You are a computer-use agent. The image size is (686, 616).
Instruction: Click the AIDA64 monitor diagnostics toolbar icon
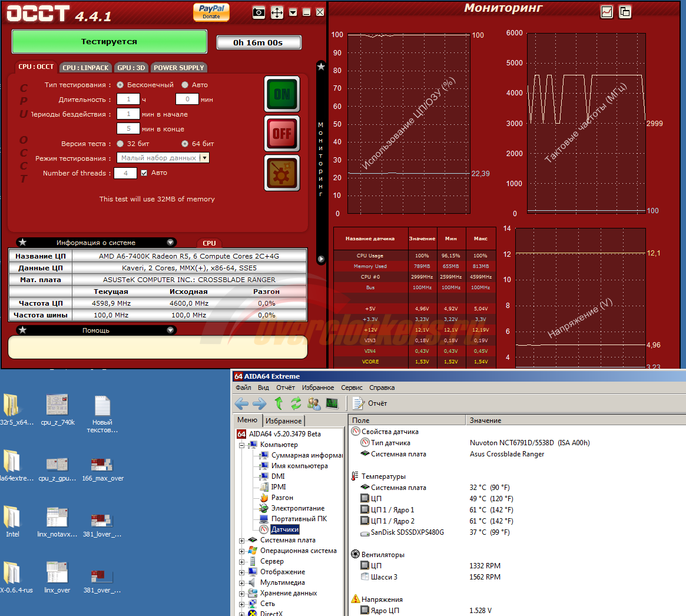tap(332, 403)
